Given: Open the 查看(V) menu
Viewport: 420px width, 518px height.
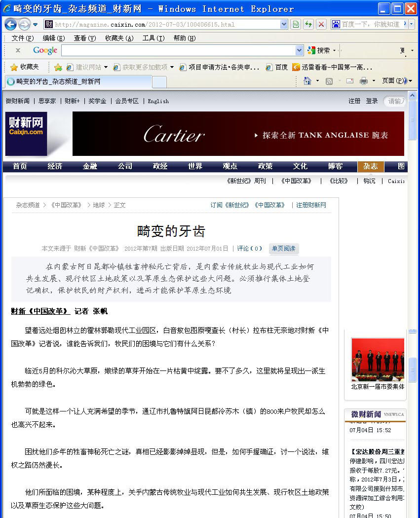Looking at the screenshot, I should [x=85, y=38].
